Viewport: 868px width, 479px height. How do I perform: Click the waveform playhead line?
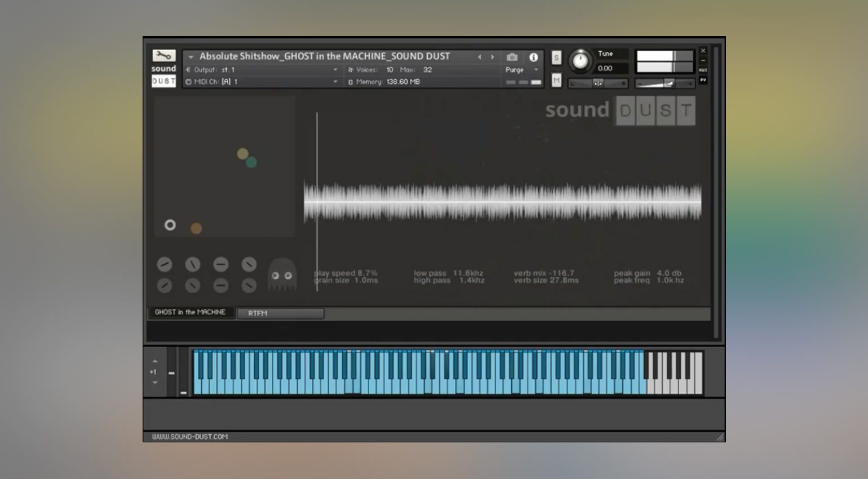317,201
